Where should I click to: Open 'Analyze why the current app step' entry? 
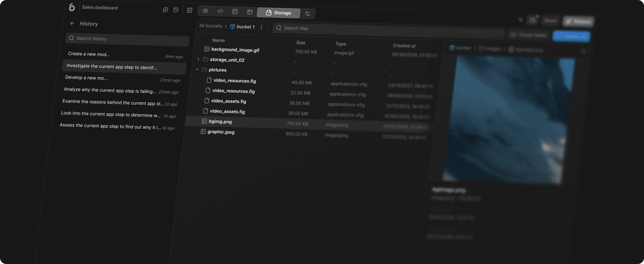pos(121,91)
